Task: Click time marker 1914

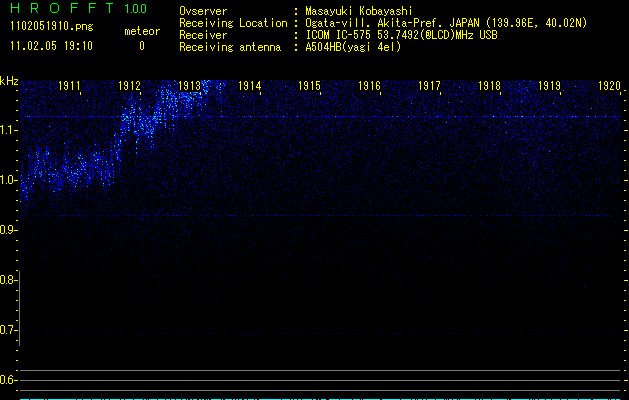Action: [250, 85]
